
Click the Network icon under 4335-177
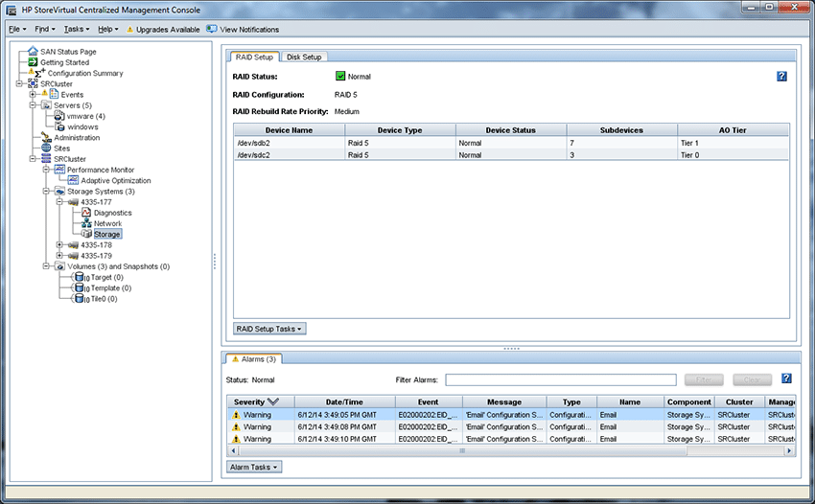click(x=86, y=223)
